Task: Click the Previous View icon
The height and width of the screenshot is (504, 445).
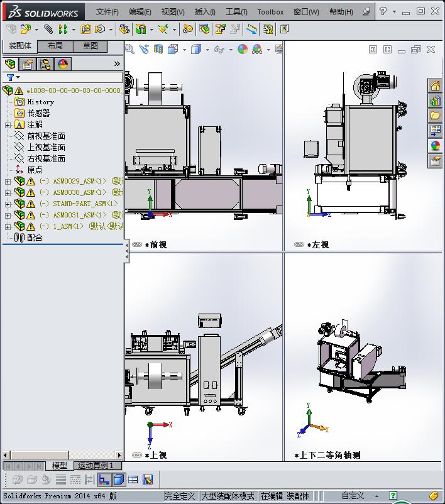Action: (144, 49)
